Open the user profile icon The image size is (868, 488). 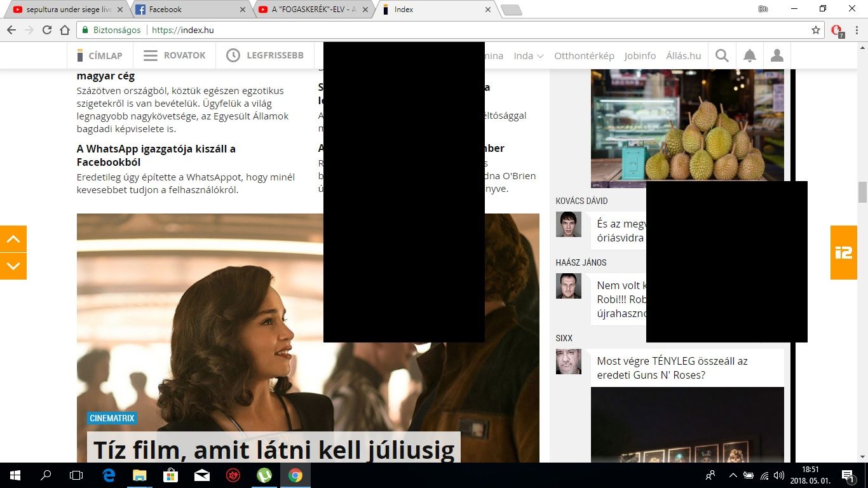(x=777, y=56)
